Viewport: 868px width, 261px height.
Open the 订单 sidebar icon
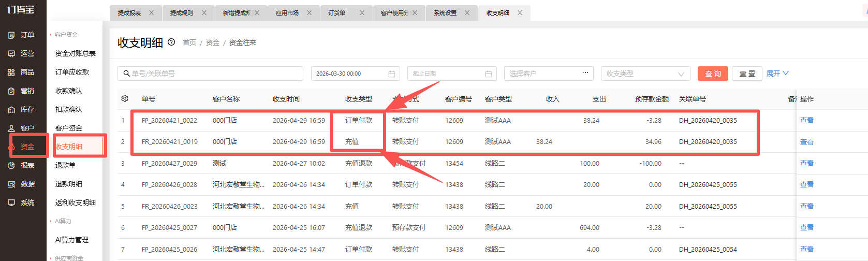[x=11, y=35]
